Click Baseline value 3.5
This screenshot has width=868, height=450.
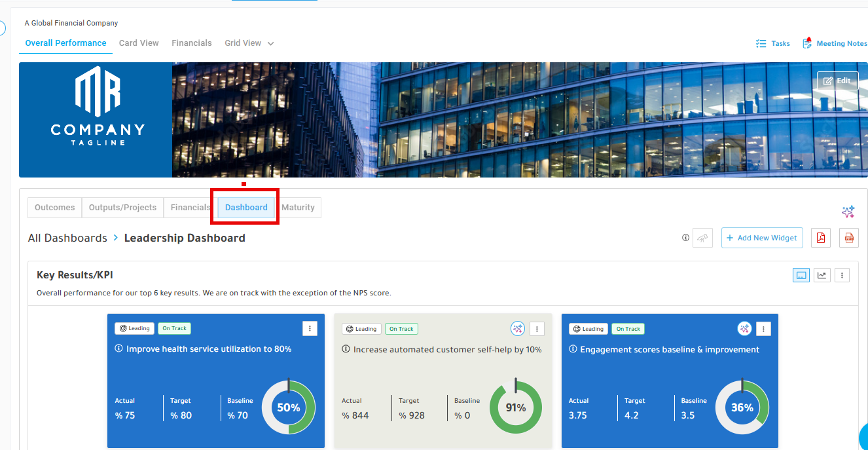688,415
